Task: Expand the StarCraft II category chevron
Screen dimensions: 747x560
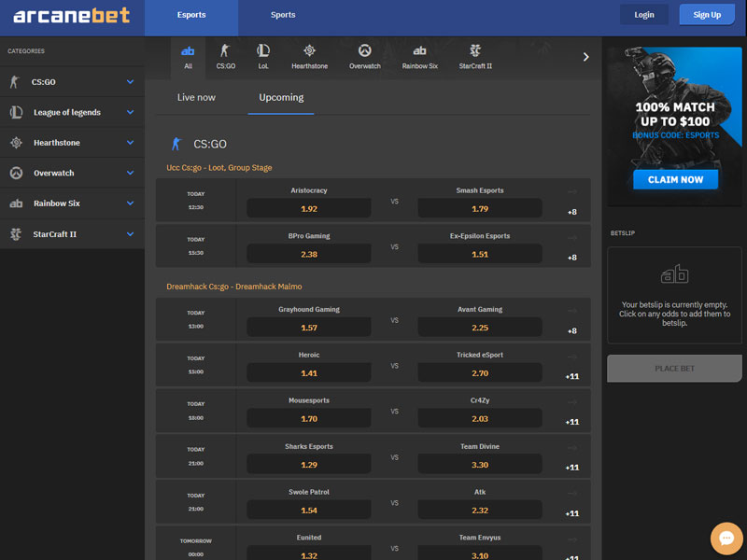Action: coord(130,234)
